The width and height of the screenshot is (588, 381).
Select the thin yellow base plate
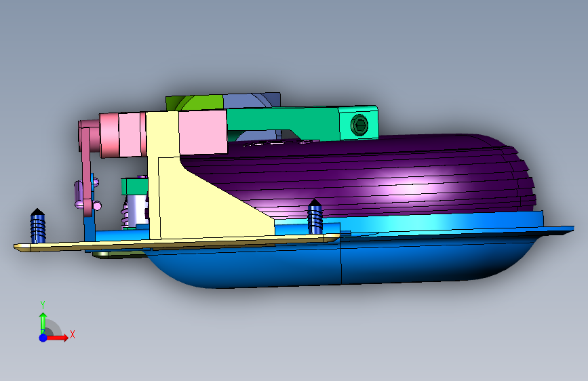coord(176,243)
